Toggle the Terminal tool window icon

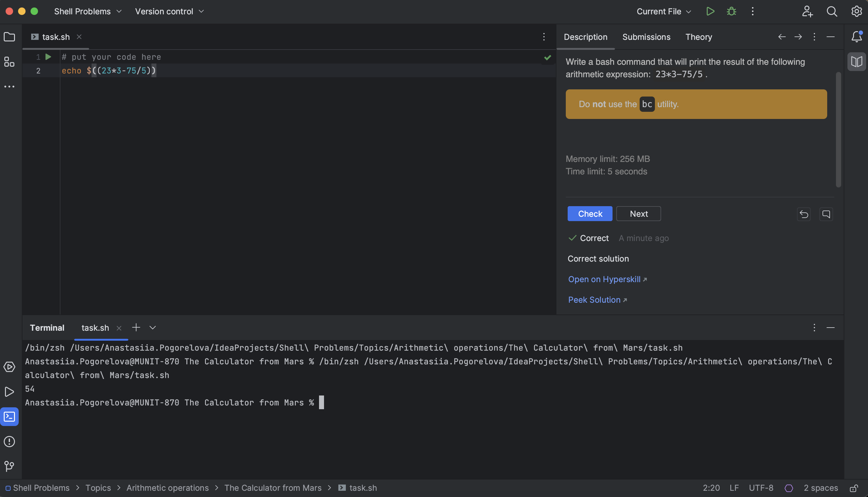(x=9, y=416)
